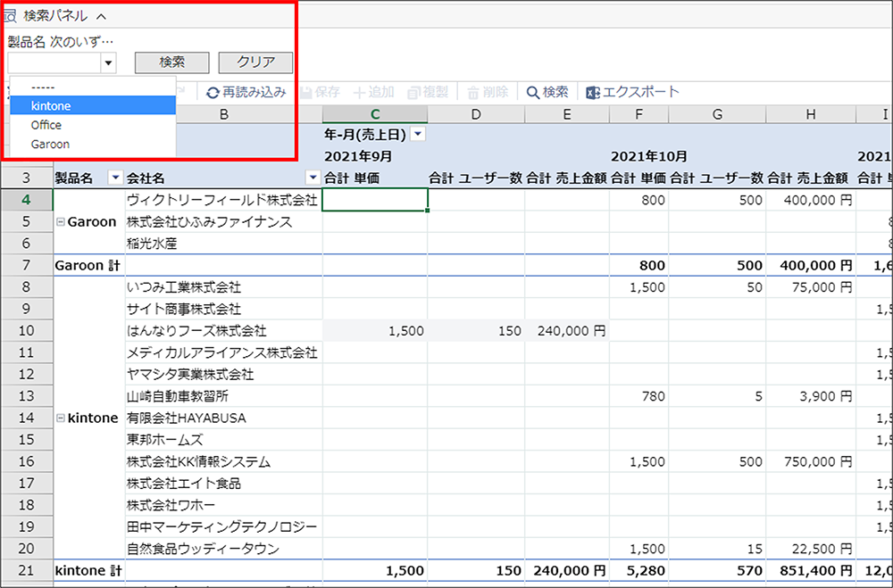Click cell メディカルアライアンス株式会社
Screen dimensions: 893x588
coord(222,352)
